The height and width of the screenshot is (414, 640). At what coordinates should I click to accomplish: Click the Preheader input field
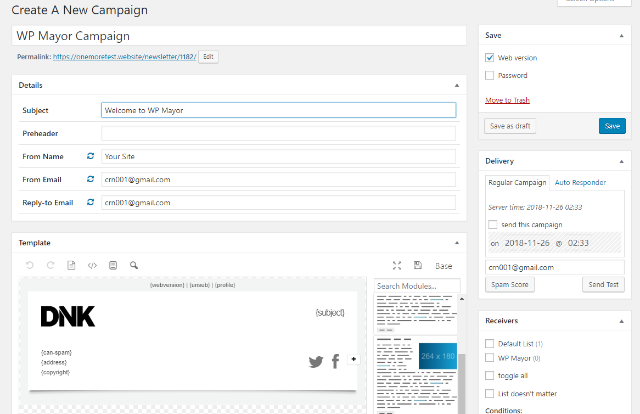point(278,133)
